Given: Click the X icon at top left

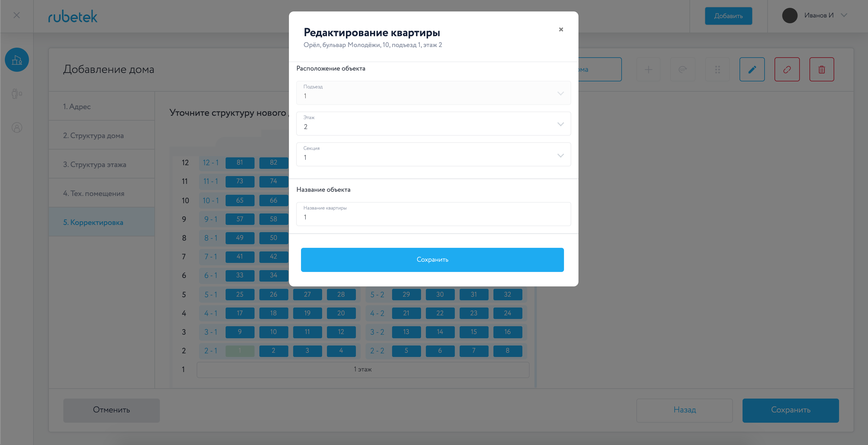Looking at the screenshot, I should pyautogui.click(x=17, y=15).
